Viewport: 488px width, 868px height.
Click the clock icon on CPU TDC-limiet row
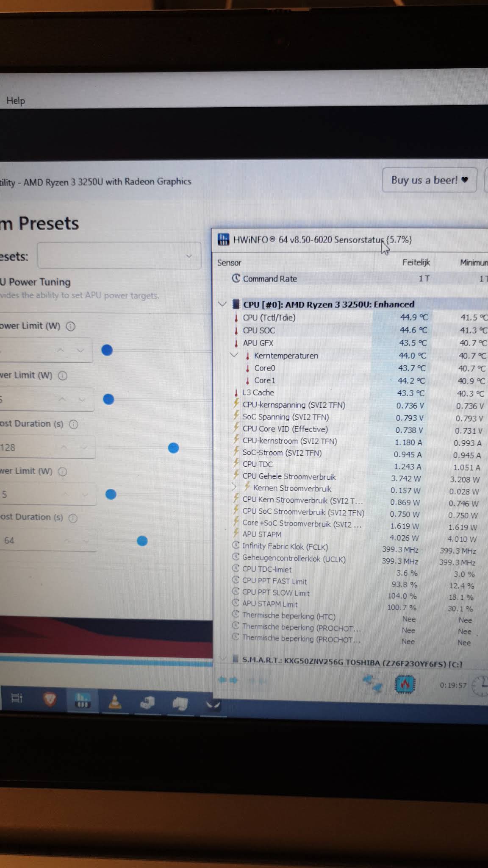[x=236, y=568]
